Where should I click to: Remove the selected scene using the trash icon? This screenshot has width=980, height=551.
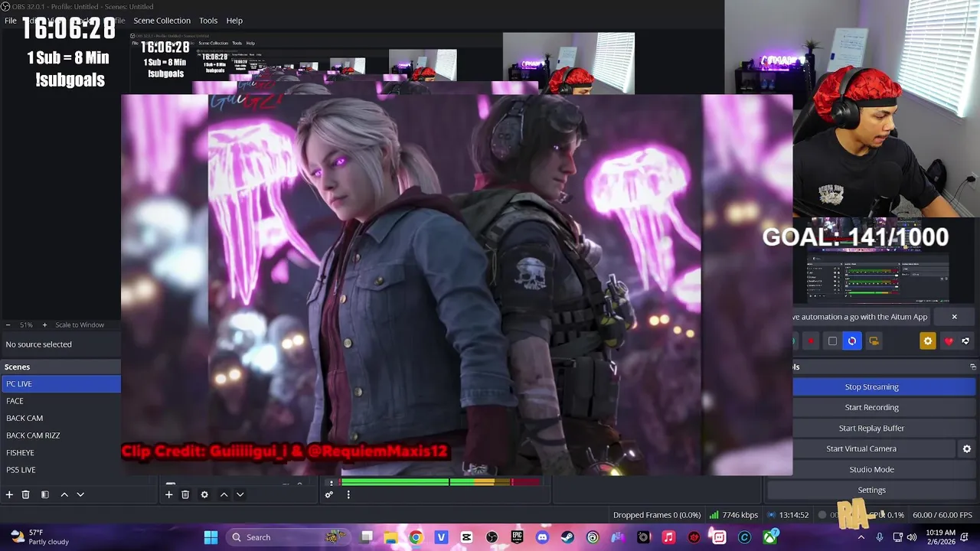pyautogui.click(x=25, y=495)
